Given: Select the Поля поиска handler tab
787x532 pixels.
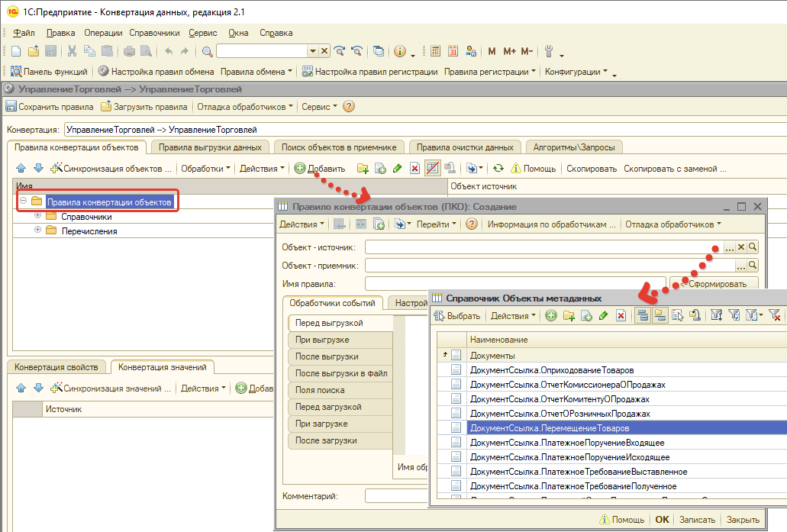Looking at the screenshot, I should tap(340, 390).
